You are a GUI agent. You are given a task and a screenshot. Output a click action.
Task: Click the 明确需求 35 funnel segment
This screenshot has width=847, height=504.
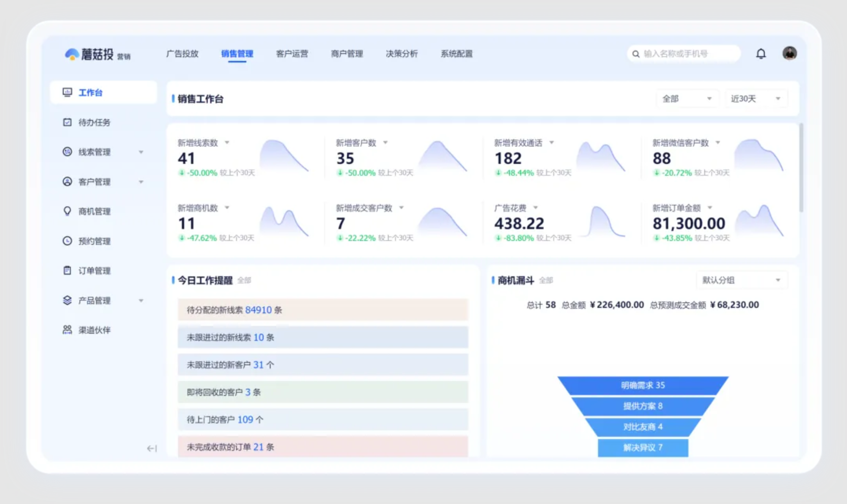(642, 385)
